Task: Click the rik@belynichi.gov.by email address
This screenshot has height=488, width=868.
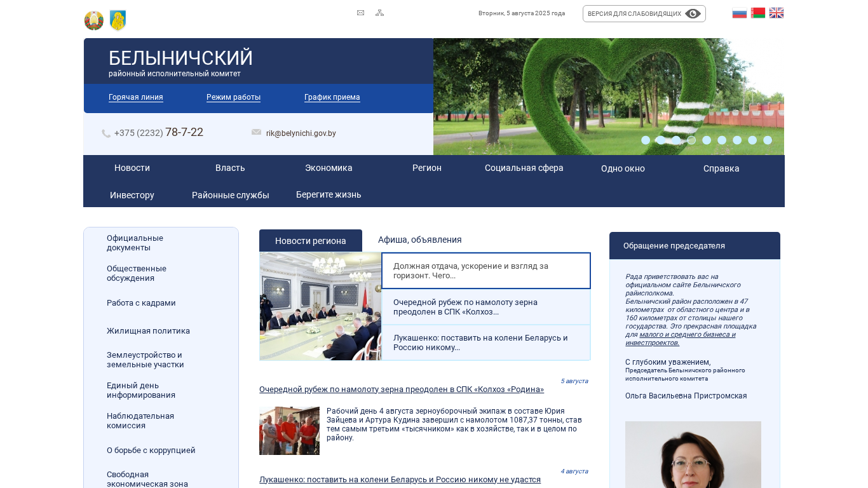Action: tap(301, 133)
